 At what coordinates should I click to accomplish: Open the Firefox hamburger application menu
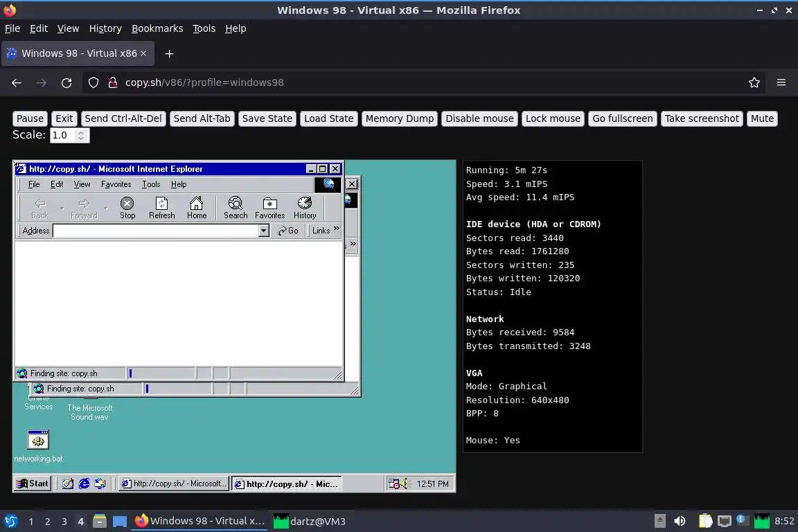[x=781, y=82]
